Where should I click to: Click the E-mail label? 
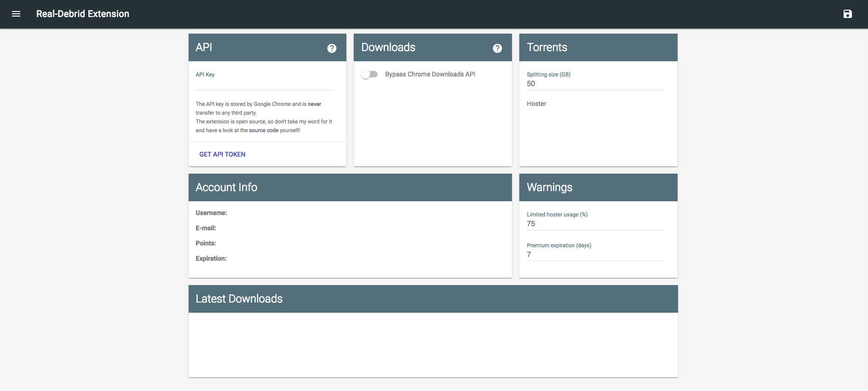click(x=206, y=228)
